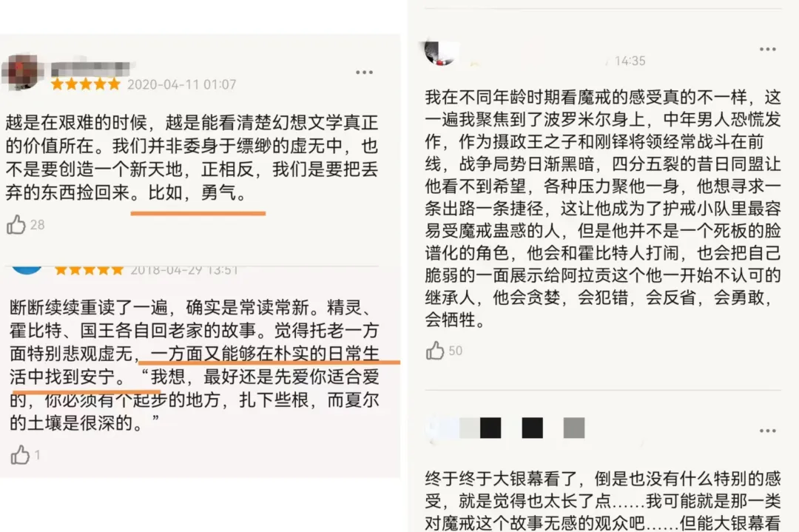Like the review with 50 thumbs-up
The width and height of the screenshot is (799, 532).
click(435, 351)
